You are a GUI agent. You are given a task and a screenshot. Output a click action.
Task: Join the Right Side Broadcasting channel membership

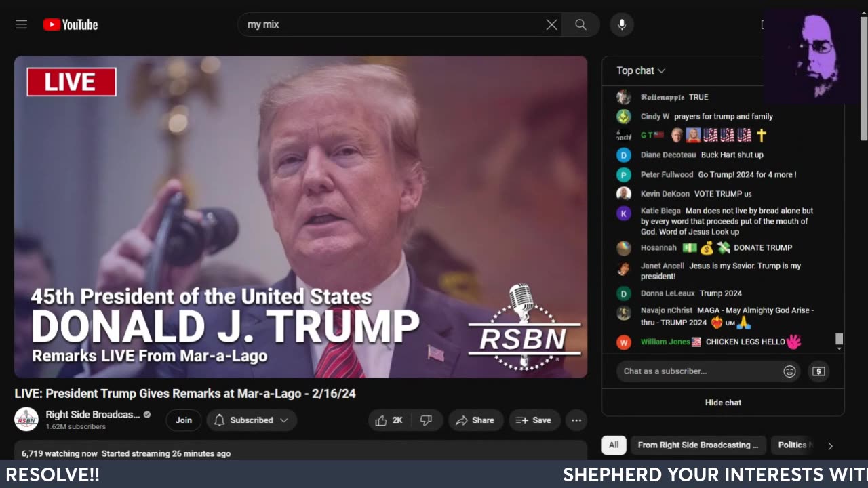[184, 420]
